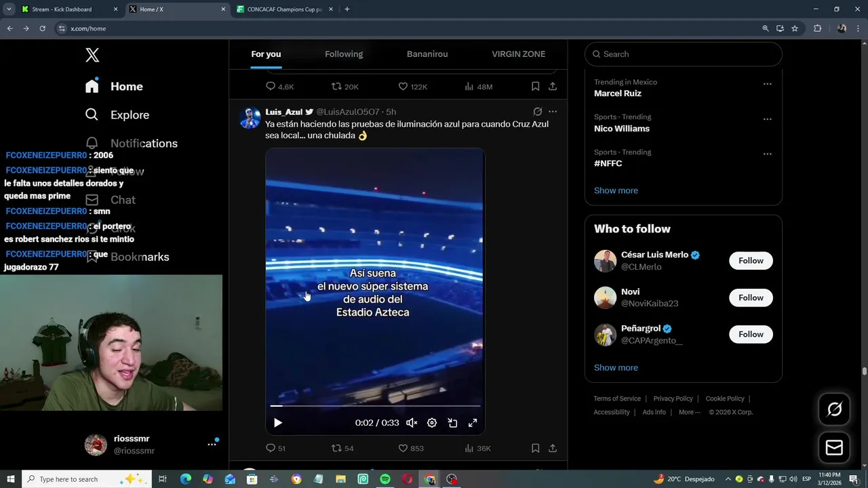This screenshot has height=488, width=868.
Task: Switch to the VIRGIN ZONE tab
Action: (x=518, y=54)
